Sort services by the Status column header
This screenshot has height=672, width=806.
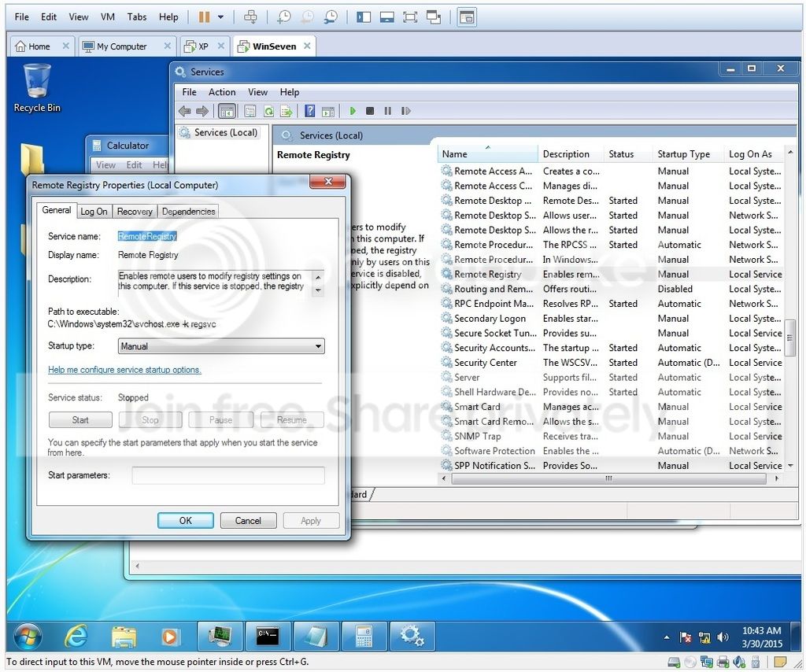[x=628, y=154]
